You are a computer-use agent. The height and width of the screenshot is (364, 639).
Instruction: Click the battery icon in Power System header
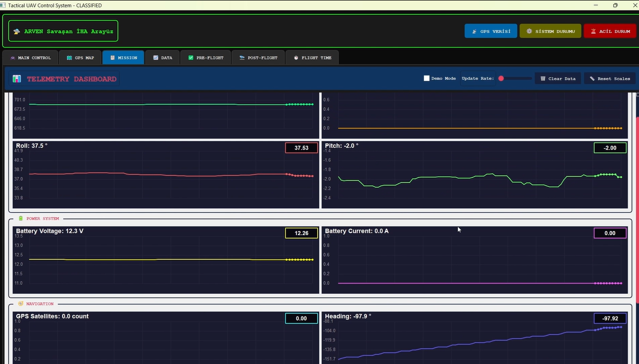[x=21, y=218]
